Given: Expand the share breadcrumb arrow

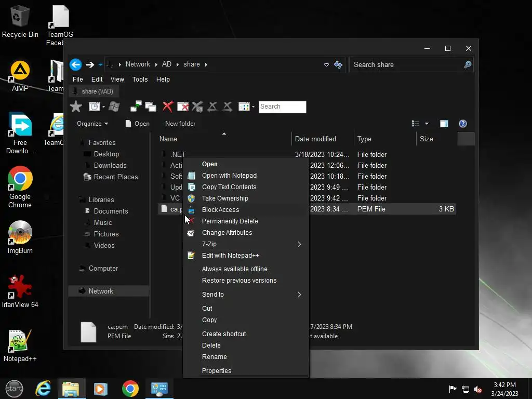Looking at the screenshot, I should (206, 64).
